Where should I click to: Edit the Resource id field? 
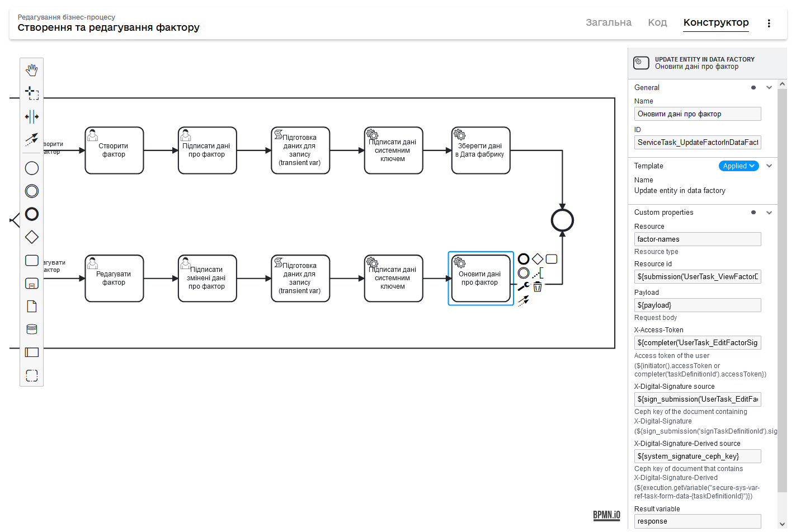(x=698, y=276)
